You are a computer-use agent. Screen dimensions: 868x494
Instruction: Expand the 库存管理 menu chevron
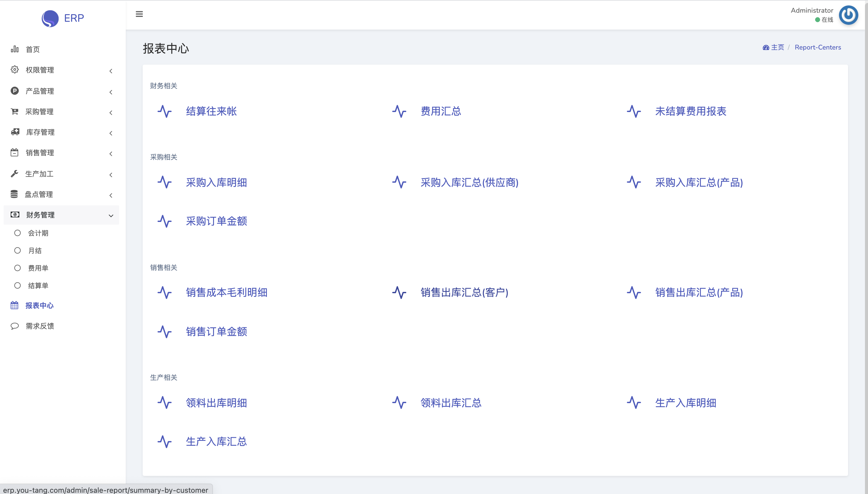[111, 133]
